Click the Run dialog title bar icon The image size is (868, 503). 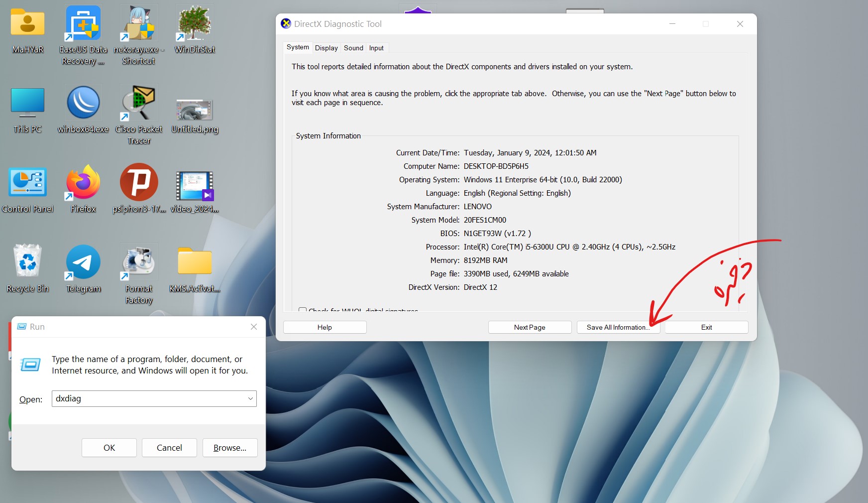(x=22, y=327)
